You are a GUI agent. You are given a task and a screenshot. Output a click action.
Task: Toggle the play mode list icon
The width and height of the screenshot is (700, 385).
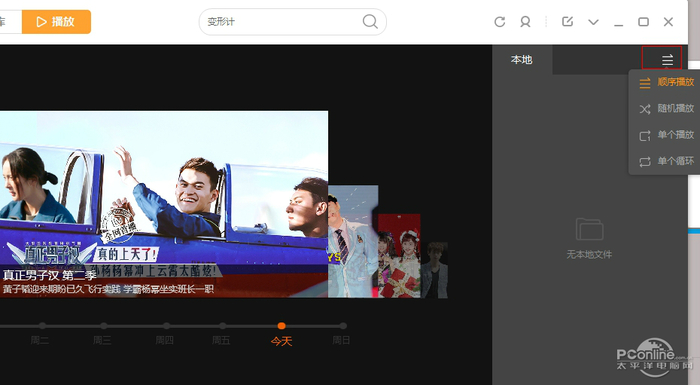pos(667,60)
